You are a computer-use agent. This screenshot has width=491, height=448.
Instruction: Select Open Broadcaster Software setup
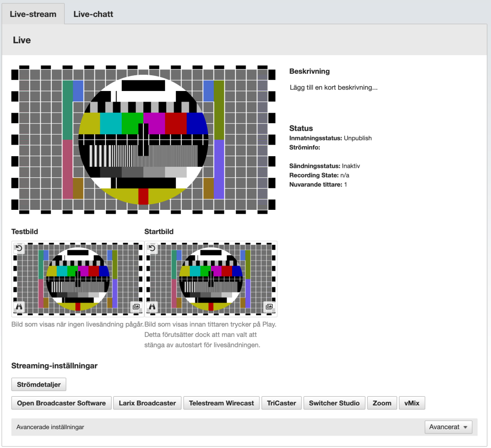pos(61,403)
